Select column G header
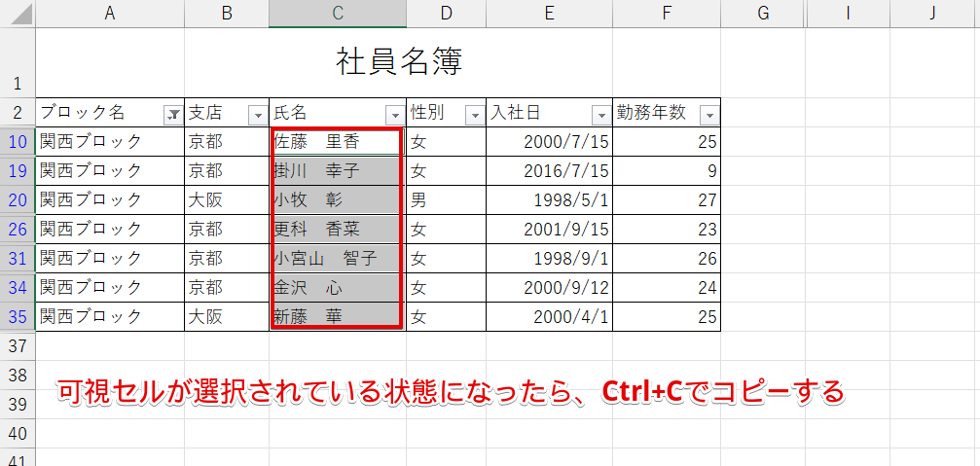Screen dimensions: 980x466 (x=763, y=14)
